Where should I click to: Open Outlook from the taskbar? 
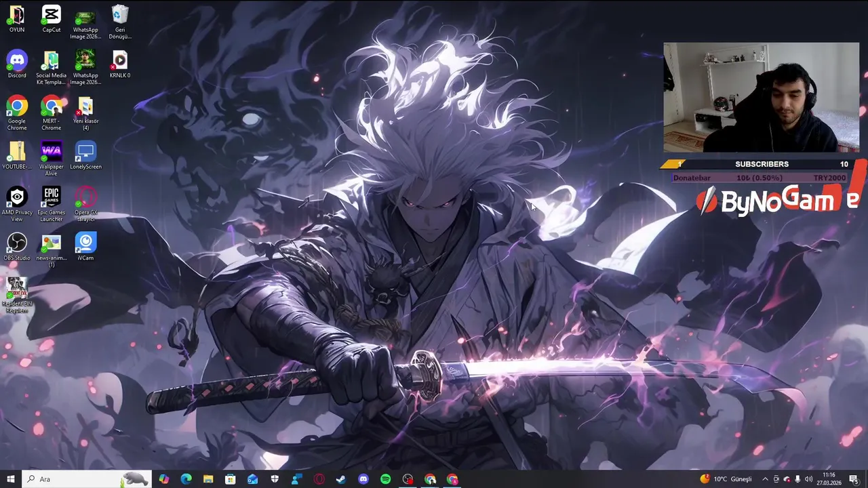[x=252, y=479]
